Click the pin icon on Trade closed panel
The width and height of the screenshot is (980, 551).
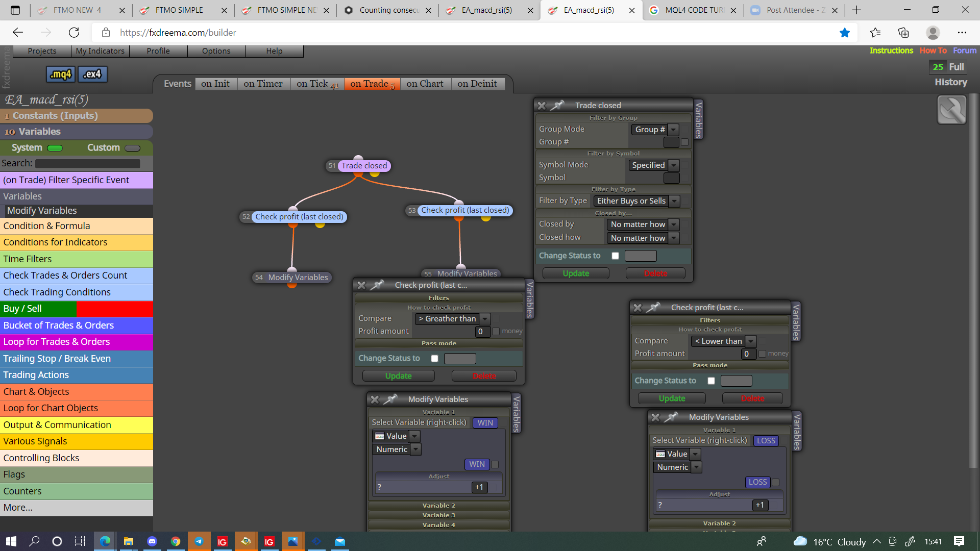tap(557, 105)
